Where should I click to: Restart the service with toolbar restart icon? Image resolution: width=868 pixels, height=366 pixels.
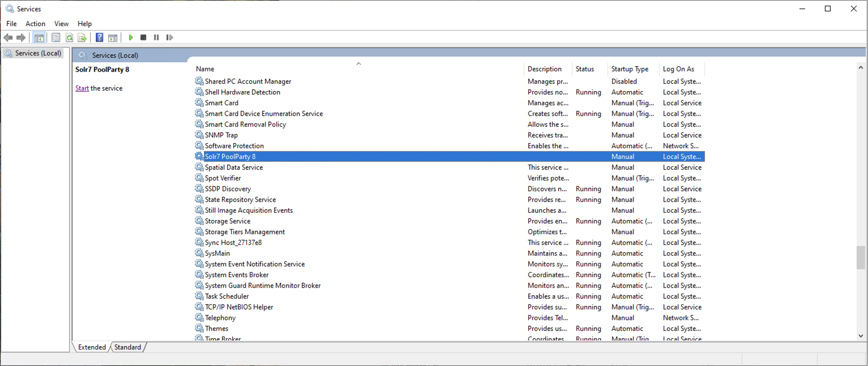pyautogui.click(x=169, y=37)
